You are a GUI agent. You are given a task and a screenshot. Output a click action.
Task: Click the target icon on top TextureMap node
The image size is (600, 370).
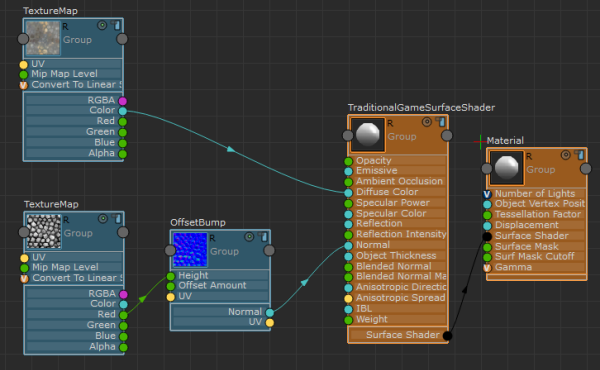tap(102, 26)
